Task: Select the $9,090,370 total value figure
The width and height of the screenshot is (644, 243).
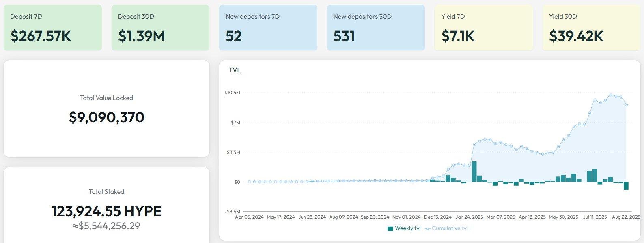Action: (107, 117)
